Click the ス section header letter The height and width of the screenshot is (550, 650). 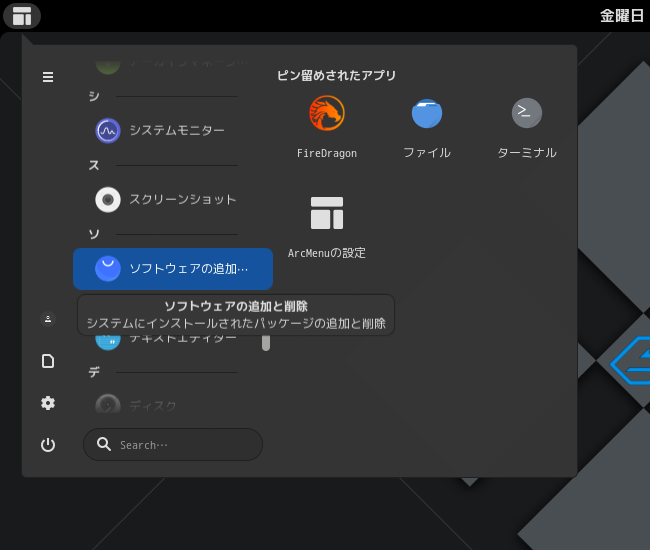pos(94,165)
